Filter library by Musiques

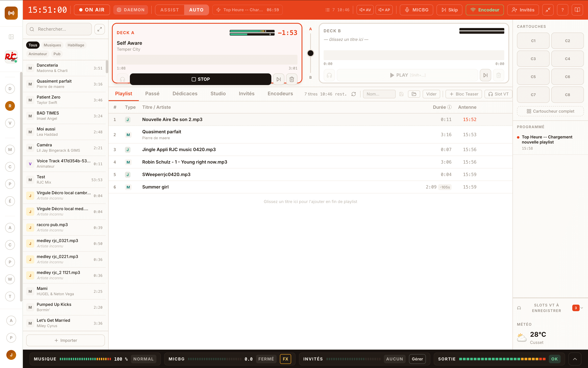[x=52, y=45]
